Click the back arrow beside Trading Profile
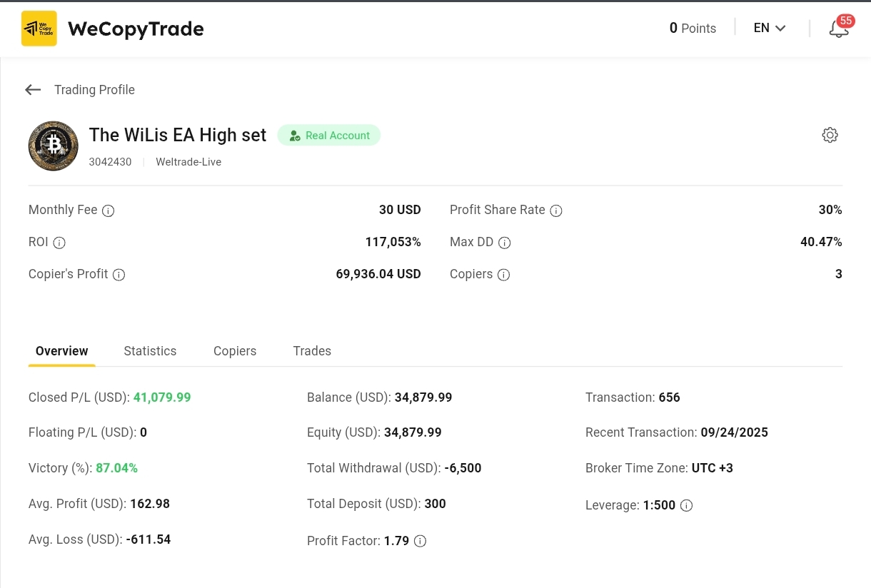Image resolution: width=871 pixels, height=588 pixels. coord(33,90)
